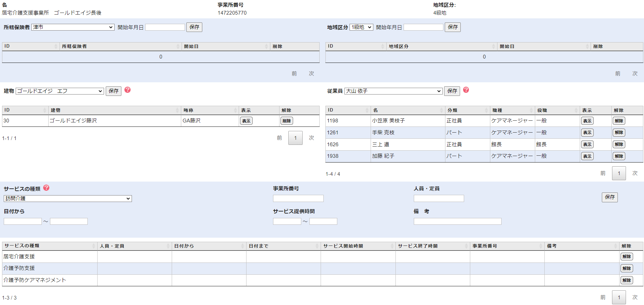Expand サービスの種類 dropdown showing 訪問介護
This screenshot has height=305, width=644.
point(68,199)
